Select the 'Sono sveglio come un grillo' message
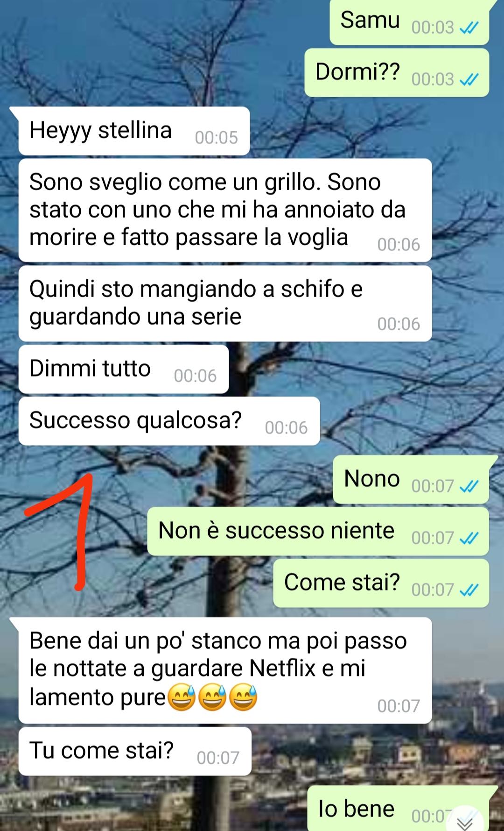This screenshot has height=831, width=504. pos(225,210)
